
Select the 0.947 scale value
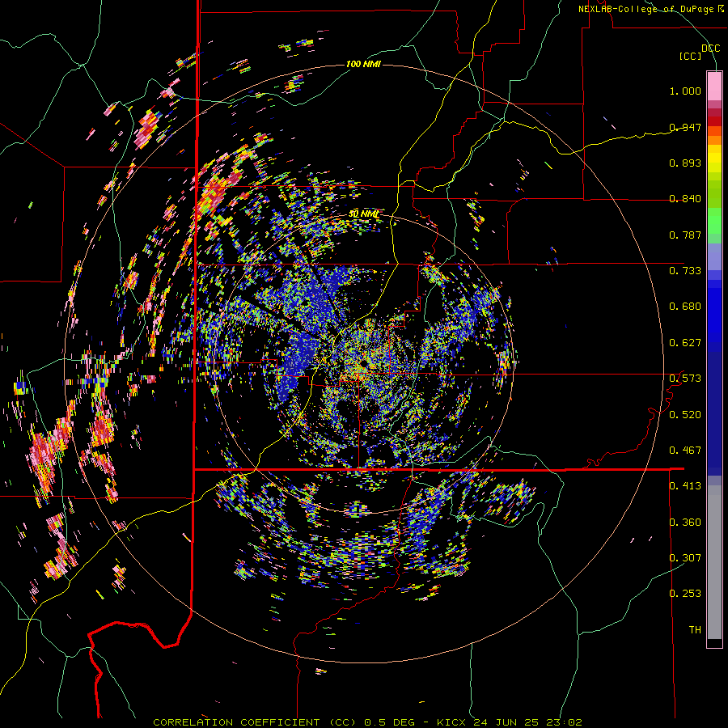coord(685,127)
